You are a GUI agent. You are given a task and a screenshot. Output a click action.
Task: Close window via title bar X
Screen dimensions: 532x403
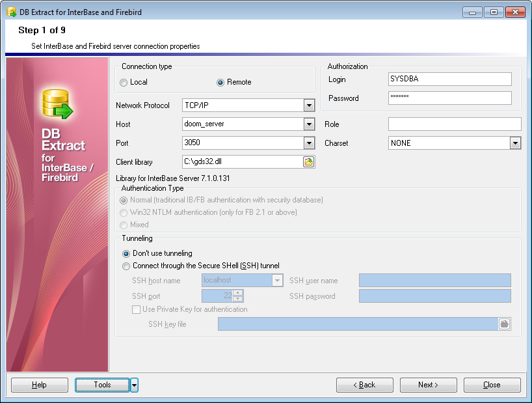pos(515,12)
